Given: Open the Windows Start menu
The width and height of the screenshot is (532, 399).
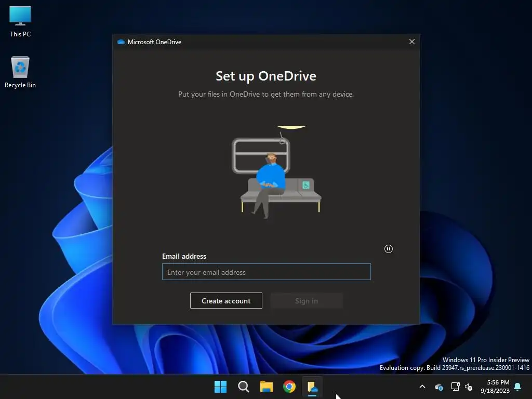Looking at the screenshot, I should tap(220, 387).
